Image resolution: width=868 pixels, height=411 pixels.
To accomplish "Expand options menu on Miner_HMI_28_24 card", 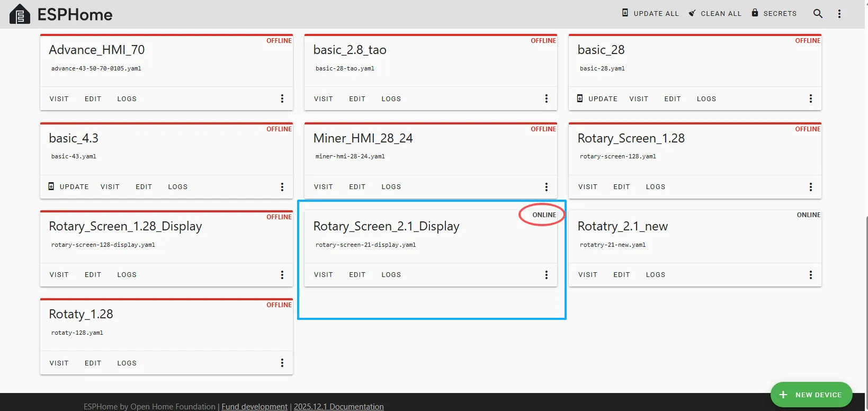I will coord(546,187).
